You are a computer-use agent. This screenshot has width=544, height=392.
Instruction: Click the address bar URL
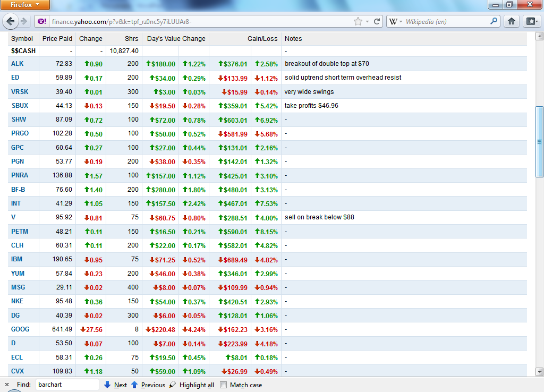pos(122,21)
